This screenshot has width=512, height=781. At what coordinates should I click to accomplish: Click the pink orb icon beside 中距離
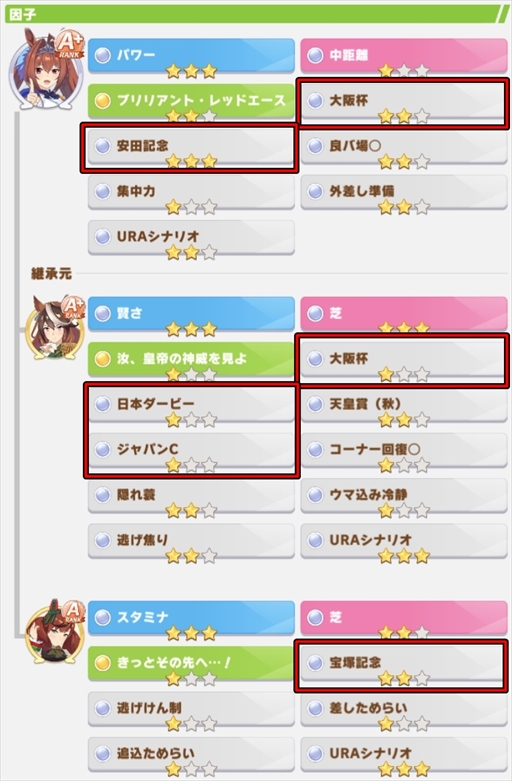pos(315,55)
